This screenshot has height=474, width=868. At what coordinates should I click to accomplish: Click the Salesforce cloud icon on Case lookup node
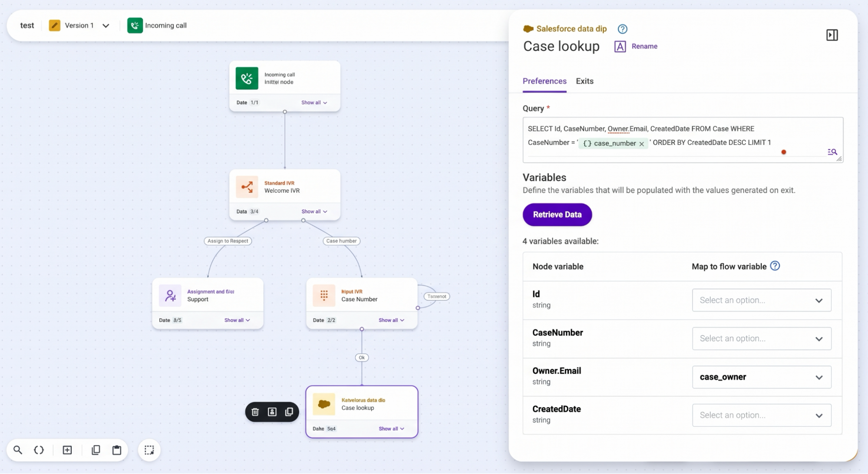pos(324,404)
